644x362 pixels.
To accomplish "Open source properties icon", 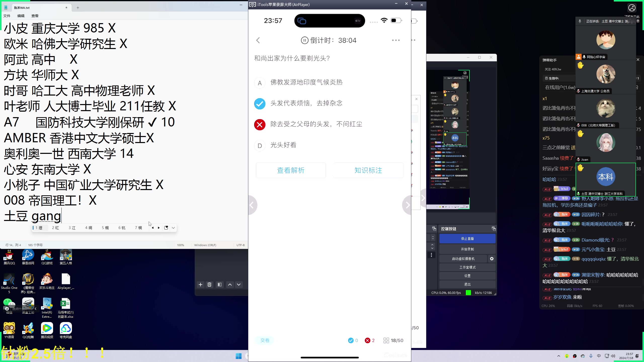I will 220,285.
